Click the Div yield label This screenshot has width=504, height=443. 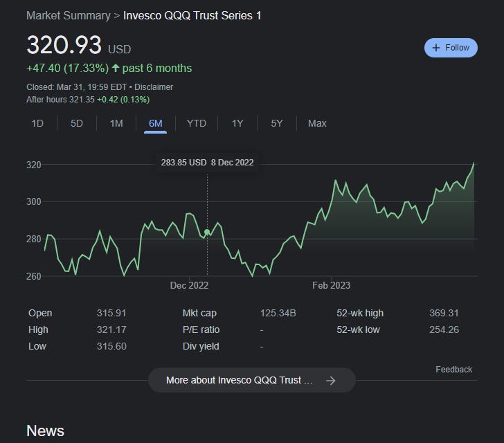click(x=201, y=347)
